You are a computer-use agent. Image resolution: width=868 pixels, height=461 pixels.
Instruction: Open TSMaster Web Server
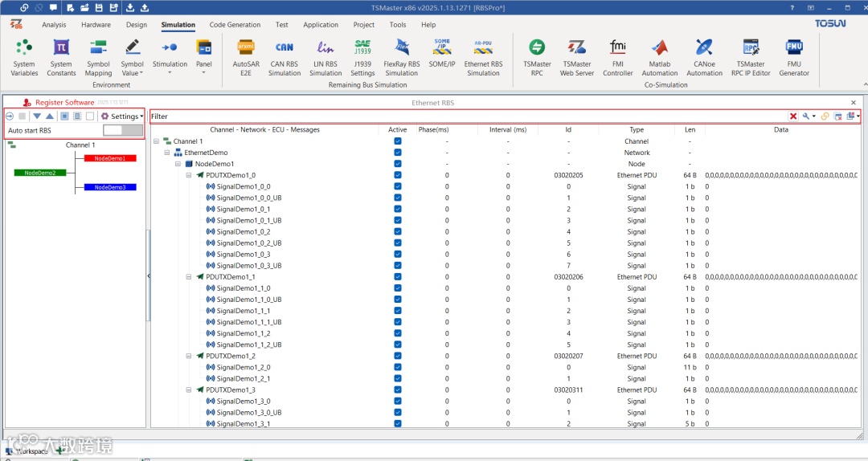point(577,57)
